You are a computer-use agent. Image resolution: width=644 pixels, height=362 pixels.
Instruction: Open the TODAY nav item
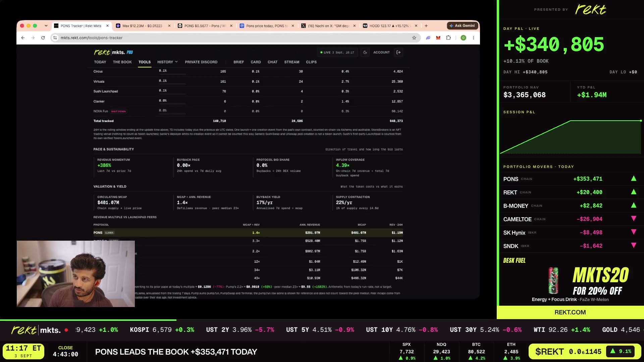click(100, 62)
